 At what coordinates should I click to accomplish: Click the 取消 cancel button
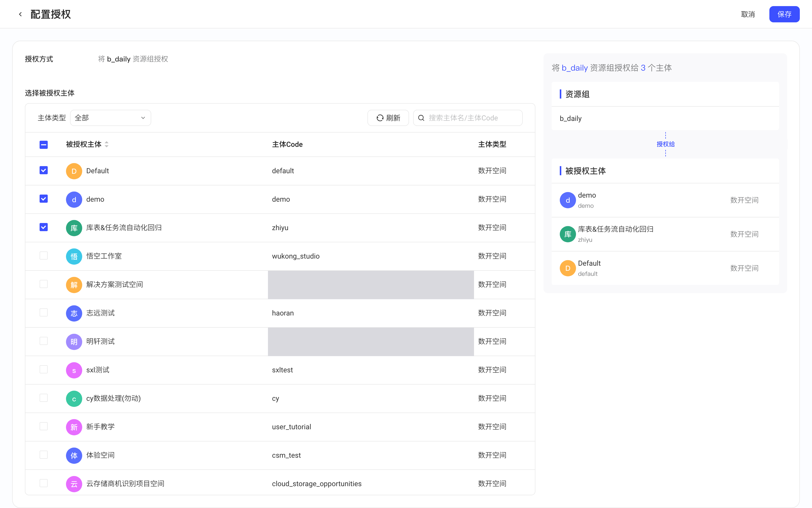coord(748,14)
